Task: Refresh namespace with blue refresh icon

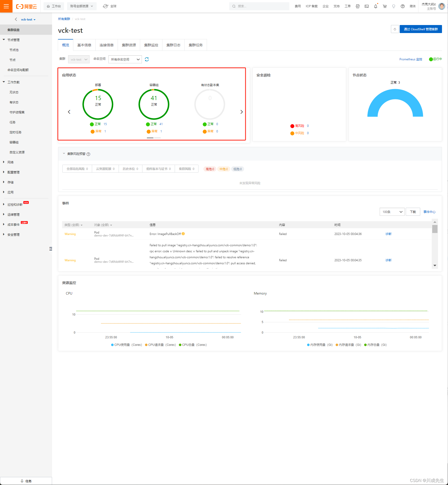Action: point(147,59)
